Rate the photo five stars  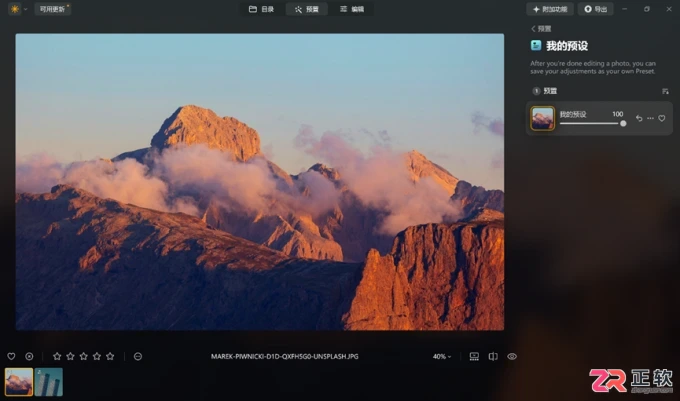[x=110, y=356]
